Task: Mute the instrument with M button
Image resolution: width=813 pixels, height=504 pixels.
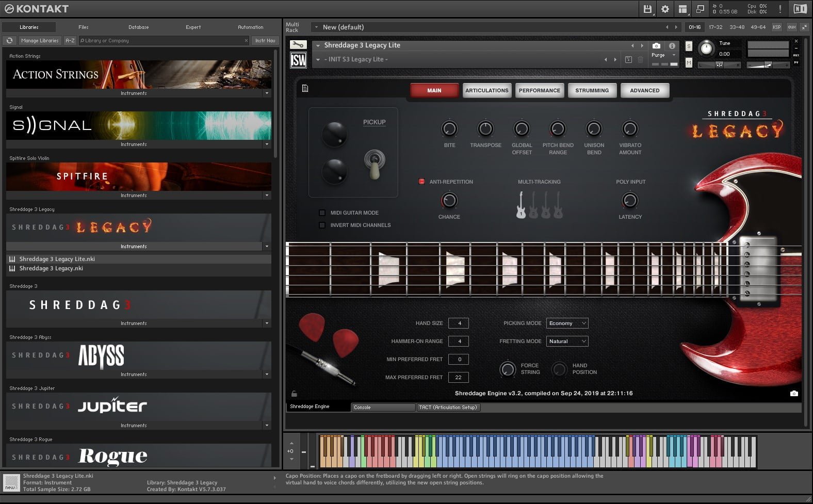Action: pos(689,62)
